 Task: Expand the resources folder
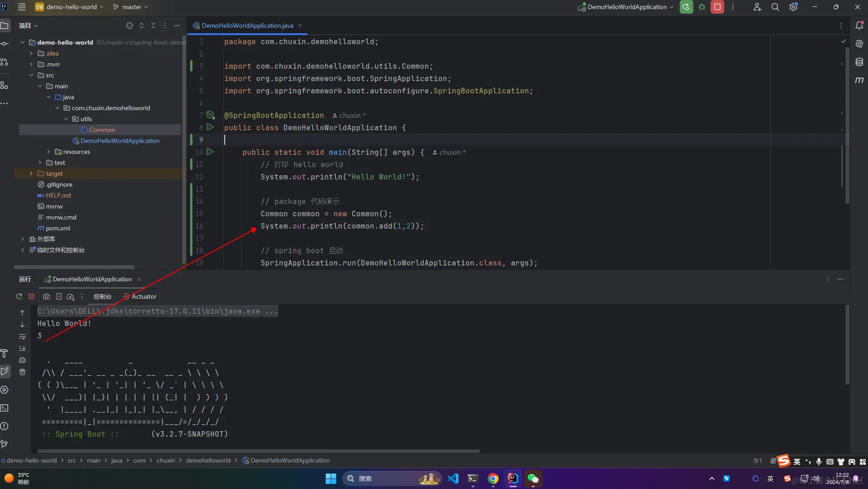[49, 152]
